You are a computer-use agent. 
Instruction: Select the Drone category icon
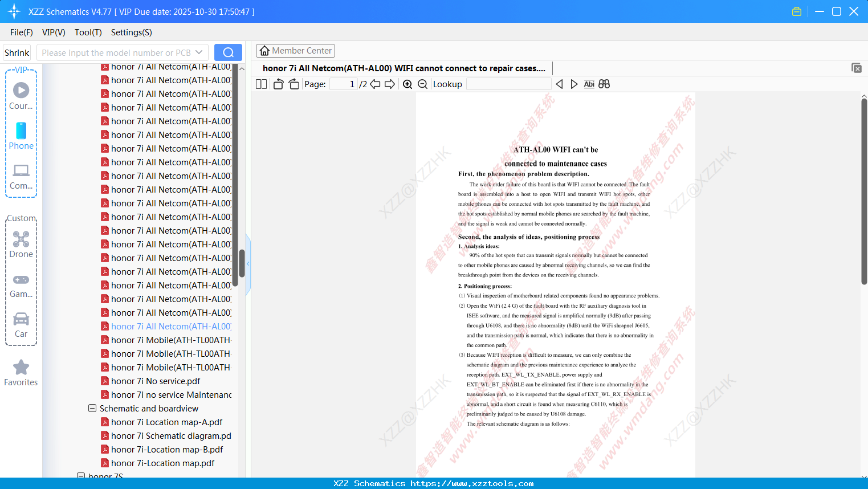point(21,239)
